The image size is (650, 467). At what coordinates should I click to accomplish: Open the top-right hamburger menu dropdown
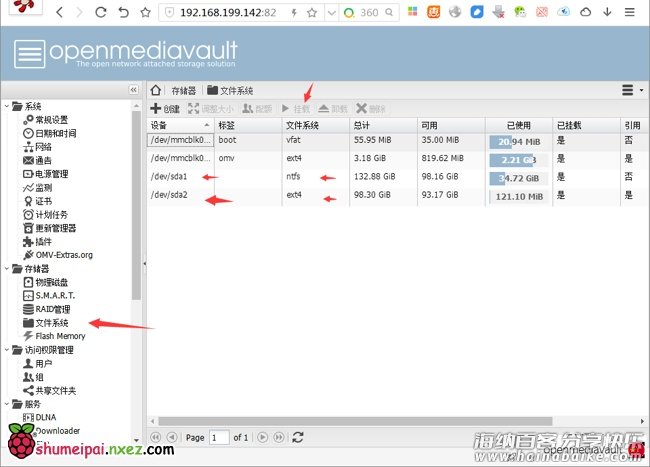pos(632,90)
